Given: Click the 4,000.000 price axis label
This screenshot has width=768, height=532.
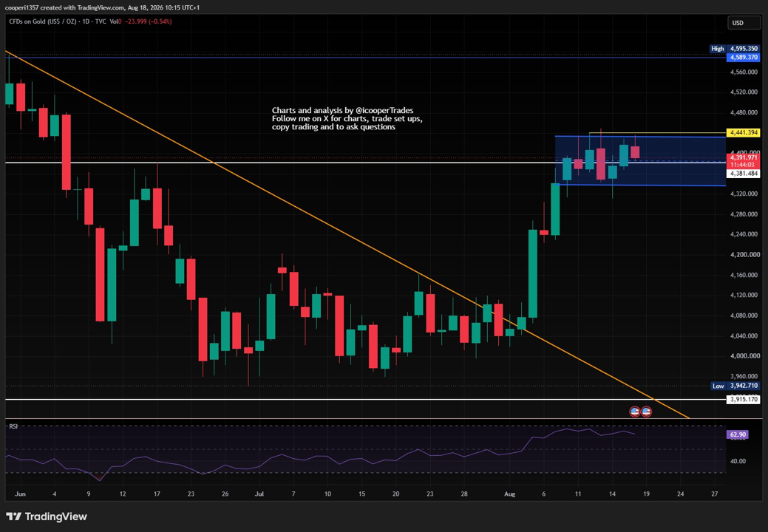Looking at the screenshot, I should (744, 356).
